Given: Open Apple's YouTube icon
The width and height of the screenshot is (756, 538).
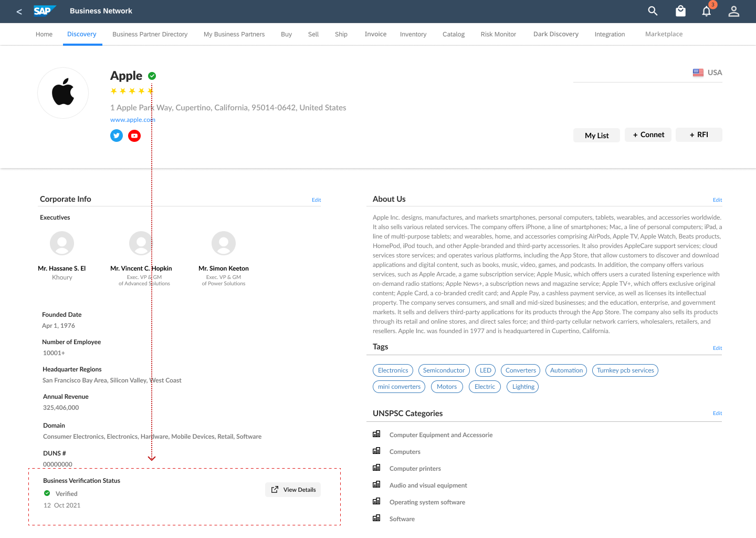Looking at the screenshot, I should tap(134, 136).
